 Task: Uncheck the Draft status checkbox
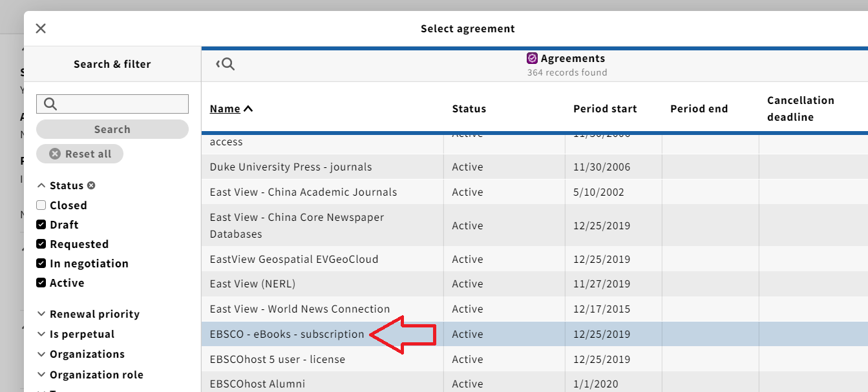point(41,225)
